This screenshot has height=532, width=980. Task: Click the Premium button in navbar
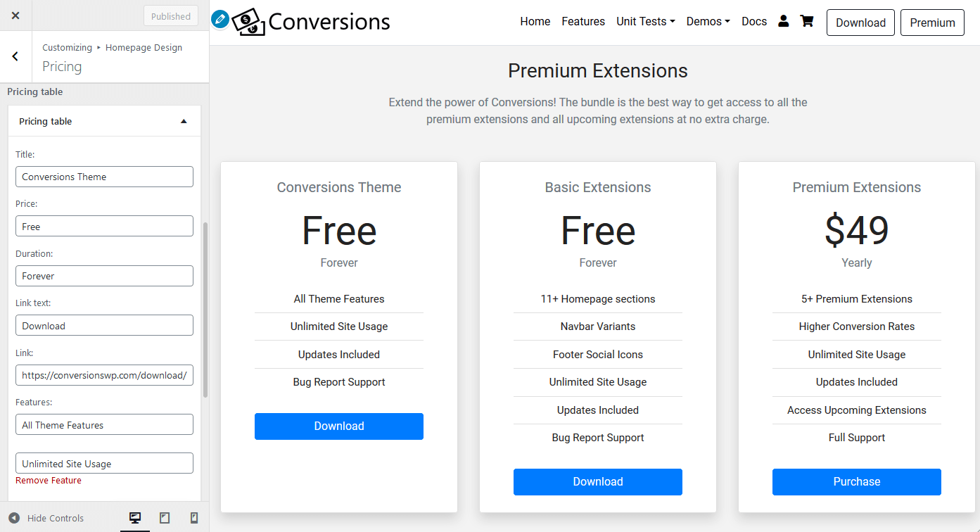(x=932, y=23)
